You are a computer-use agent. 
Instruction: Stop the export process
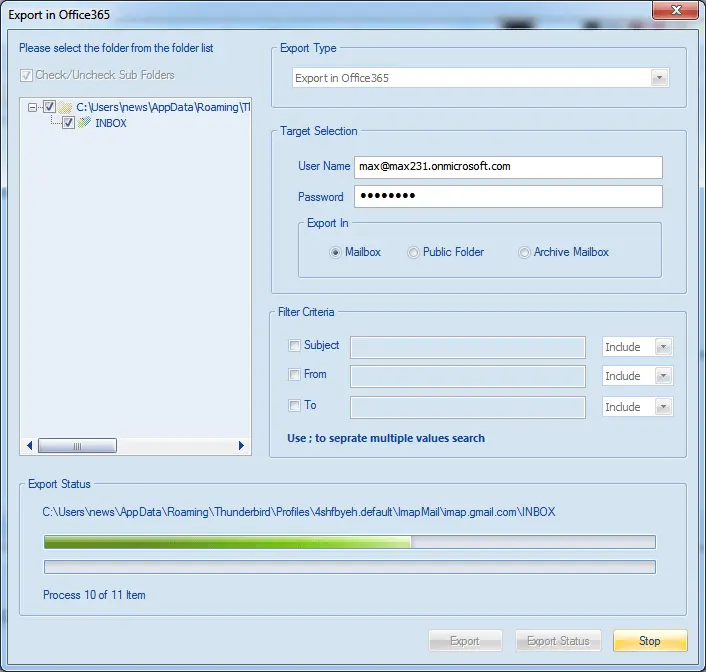point(650,640)
